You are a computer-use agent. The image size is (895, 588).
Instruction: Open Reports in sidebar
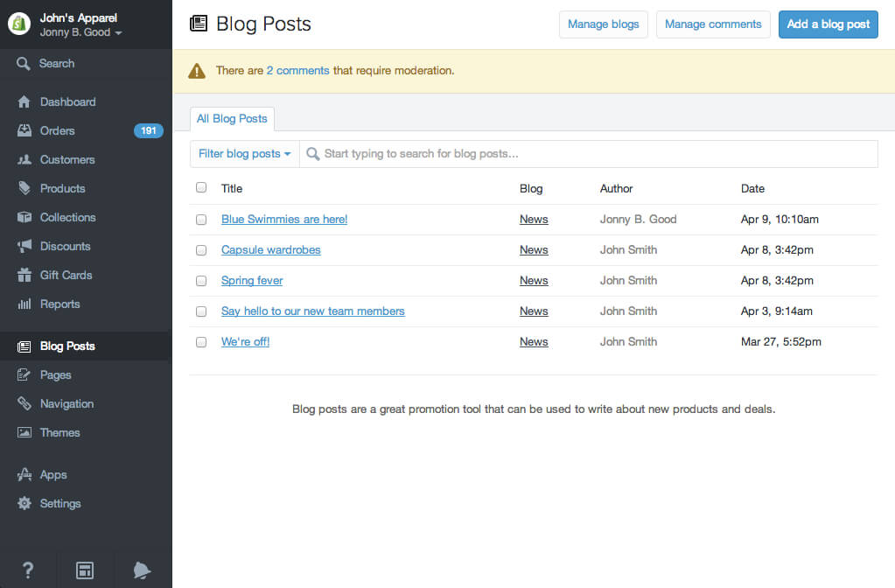click(x=59, y=304)
